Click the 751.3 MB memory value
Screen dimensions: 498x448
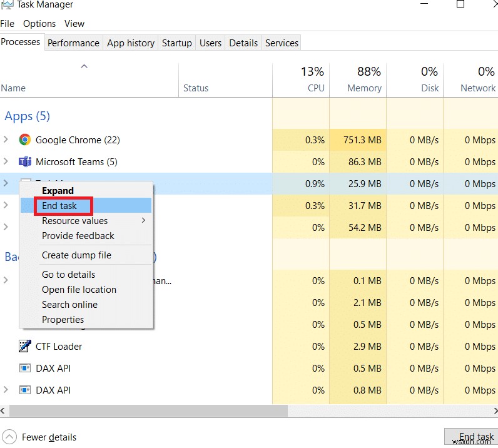(x=362, y=140)
